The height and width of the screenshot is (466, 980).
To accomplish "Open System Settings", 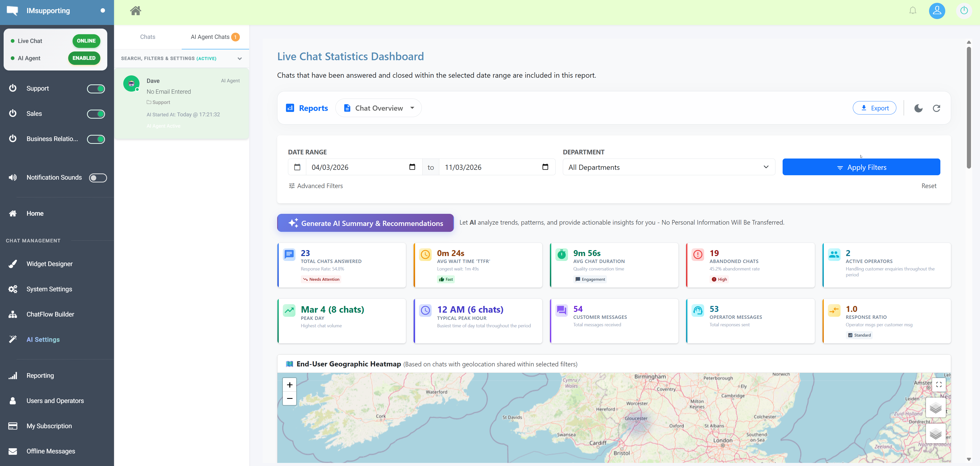I will 49,289.
